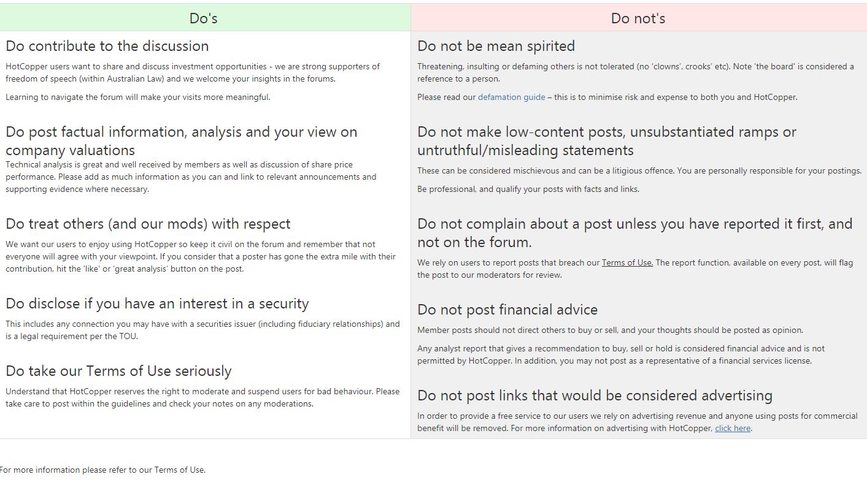Click 'Learning to navigate the forum' sentence
Image resolution: width=867 pixels, height=504 pixels.
point(138,97)
